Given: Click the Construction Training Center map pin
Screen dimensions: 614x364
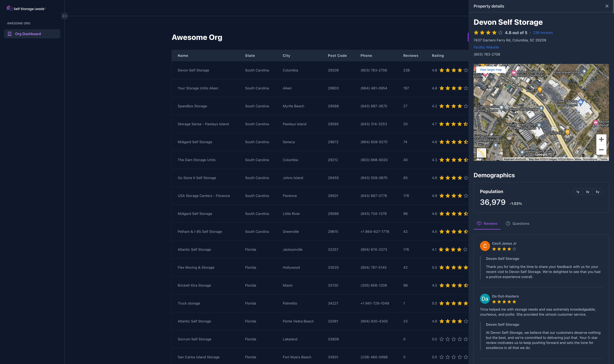Looking at the screenshot, I should pyautogui.click(x=501, y=108).
